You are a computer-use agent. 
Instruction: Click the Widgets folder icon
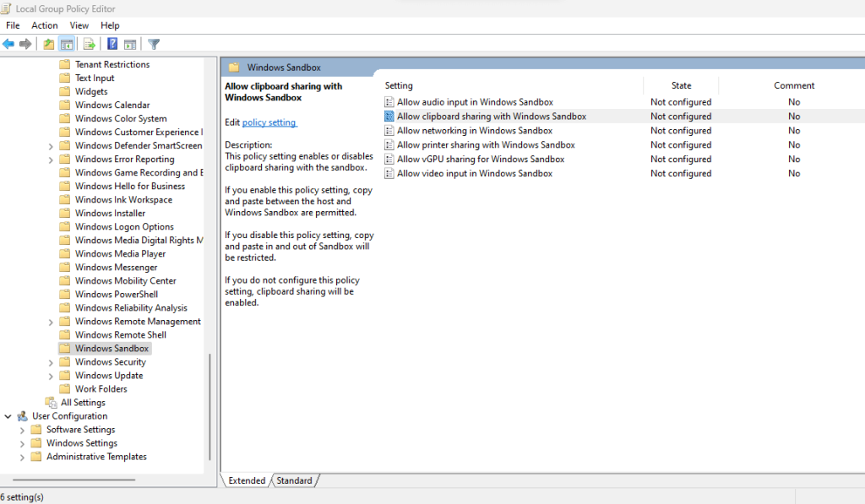pyautogui.click(x=64, y=91)
